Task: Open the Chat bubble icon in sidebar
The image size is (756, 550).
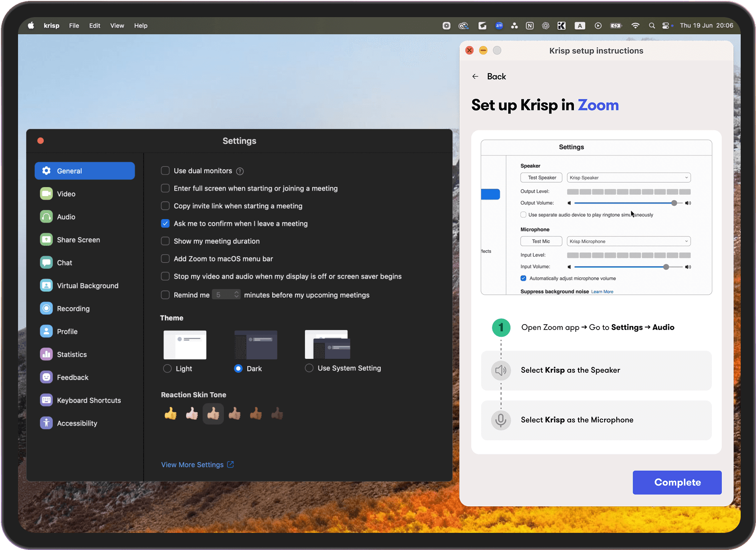Action: [46, 263]
